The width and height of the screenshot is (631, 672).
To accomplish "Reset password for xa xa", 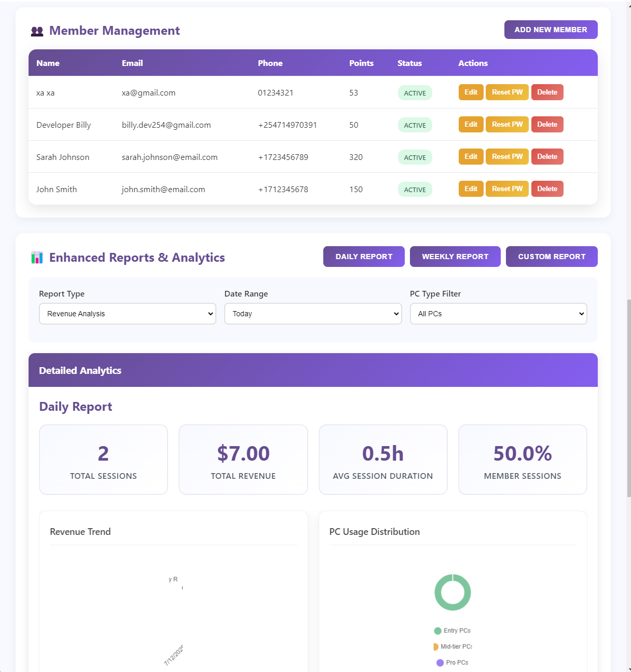I will point(507,92).
